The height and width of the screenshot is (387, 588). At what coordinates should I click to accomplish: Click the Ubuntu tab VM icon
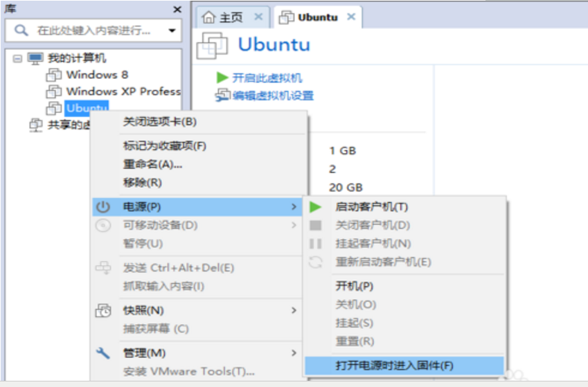point(287,17)
